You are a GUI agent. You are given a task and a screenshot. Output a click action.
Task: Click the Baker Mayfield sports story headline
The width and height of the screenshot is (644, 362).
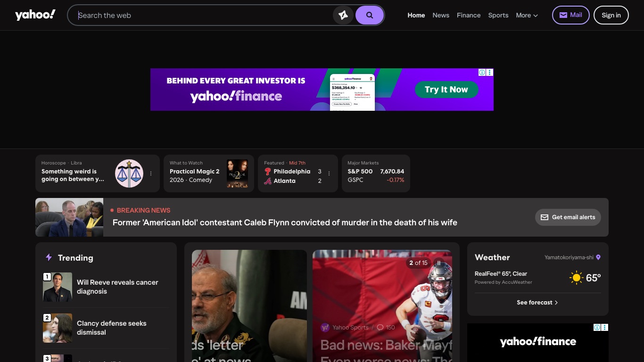pyautogui.click(x=386, y=350)
